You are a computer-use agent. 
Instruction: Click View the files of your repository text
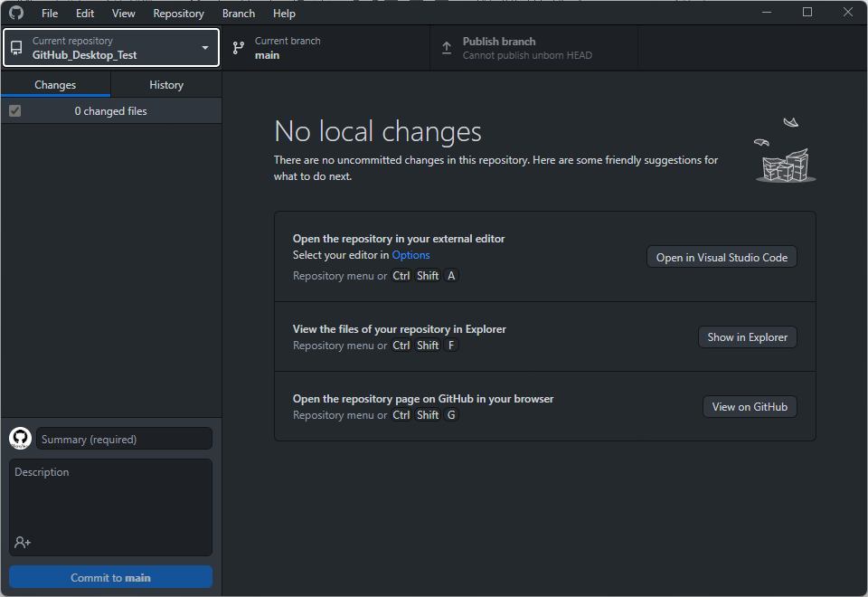(x=399, y=329)
